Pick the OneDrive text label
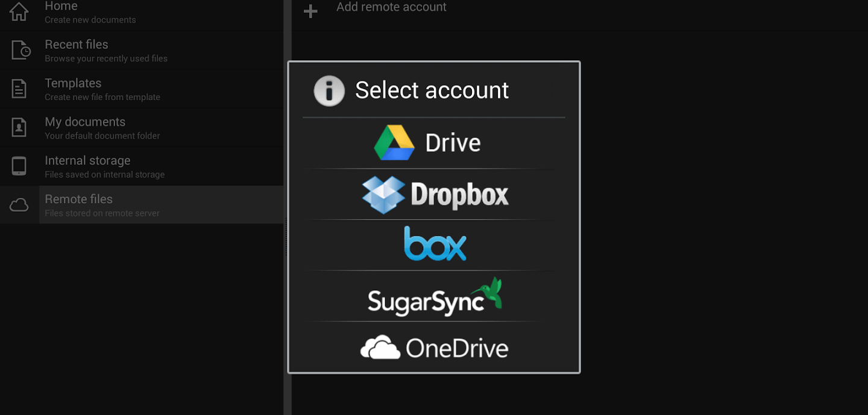Image resolution: width=868 pixels, height=415 pixels. coord(457,348)
